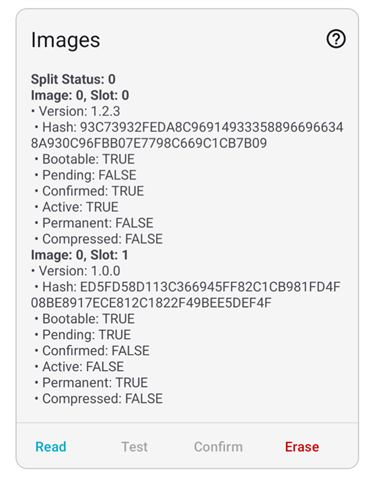Viewport: 374px width, 480px height.
Task: Tap the red Erase button
Action: tap(302, 447)
